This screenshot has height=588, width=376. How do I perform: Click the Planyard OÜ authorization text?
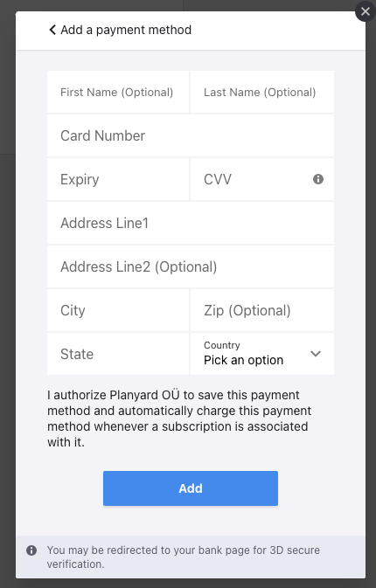click(179, 419)
